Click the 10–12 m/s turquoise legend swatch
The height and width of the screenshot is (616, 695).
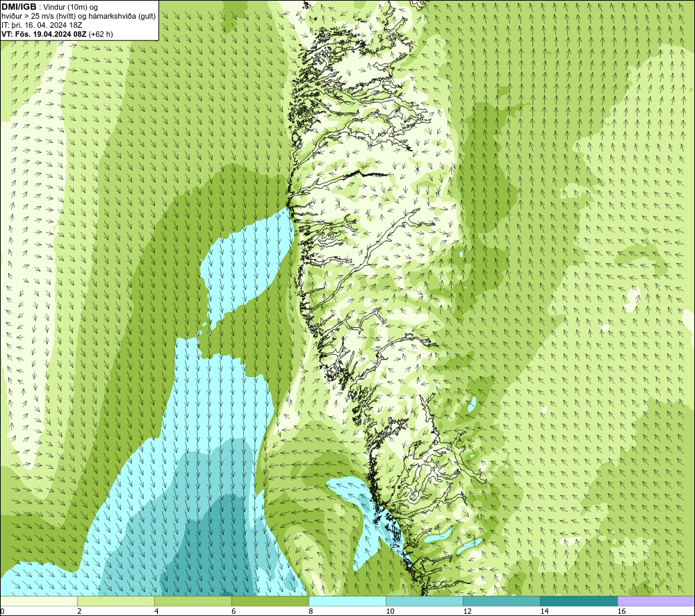pos(424,601)
